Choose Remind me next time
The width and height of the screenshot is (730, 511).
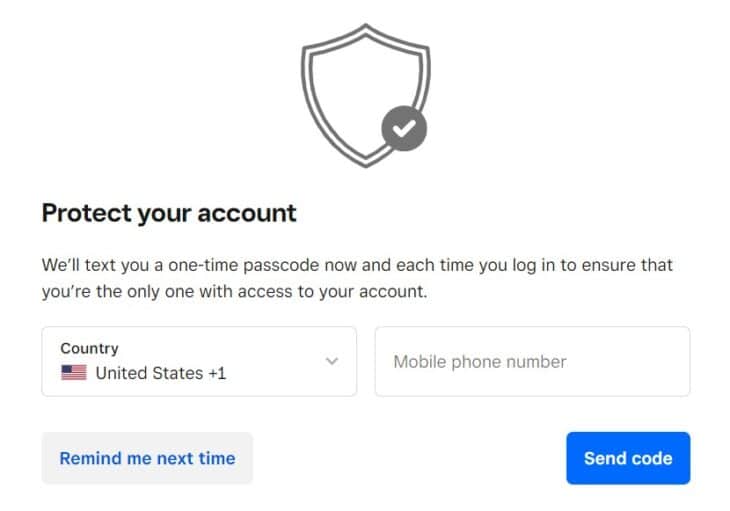[x=147, y=458]
